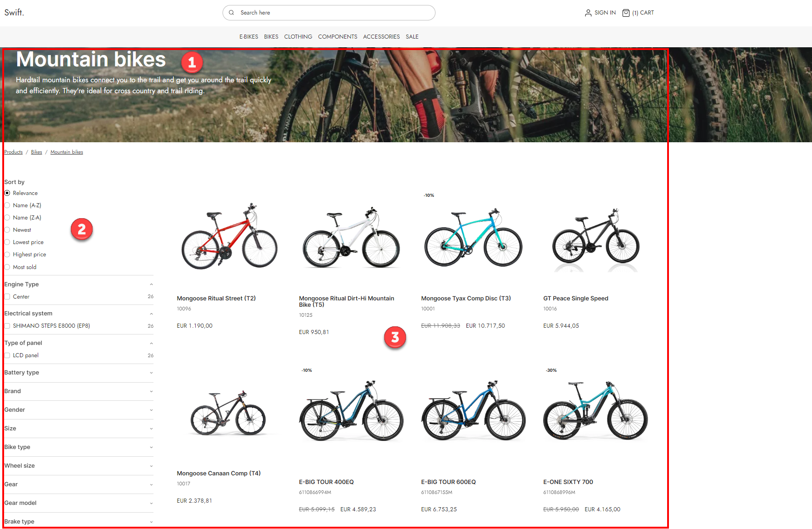The width and height of the screenshot is (812, 529).
Task: Open the Mongoose Canaan Comp bike image
Action: point(228,413)
